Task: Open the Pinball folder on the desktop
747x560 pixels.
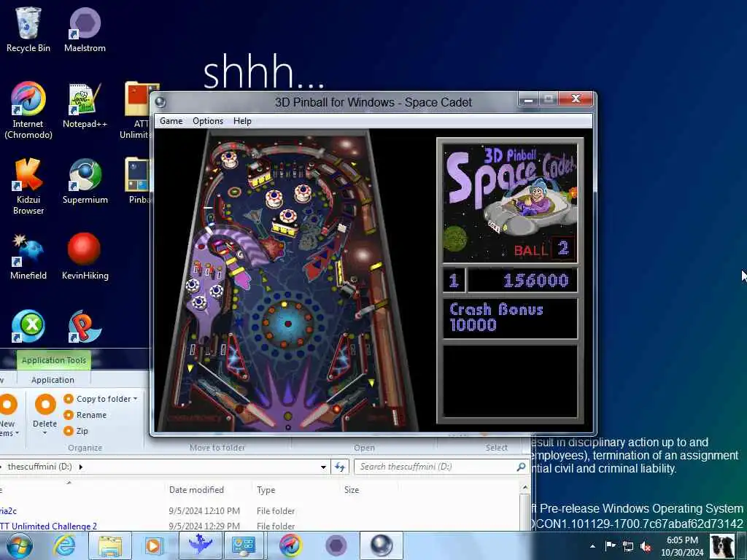Action: click(138, 182)
